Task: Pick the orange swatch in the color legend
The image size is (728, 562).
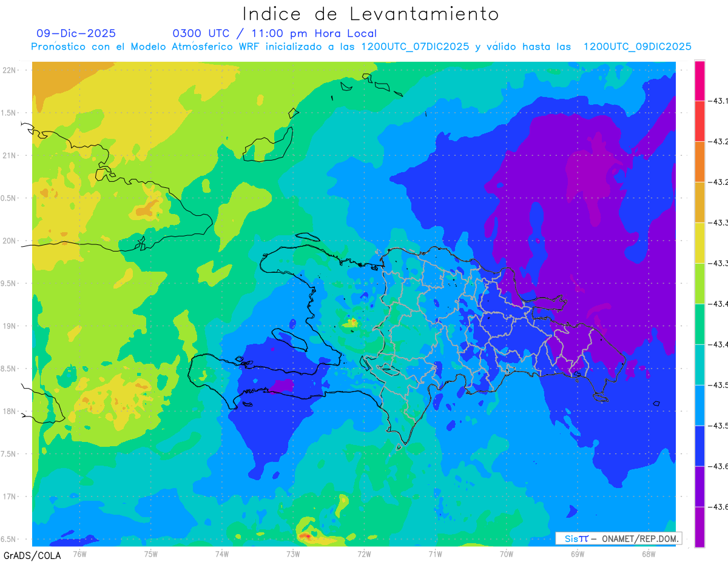Action: pos(699,162)
